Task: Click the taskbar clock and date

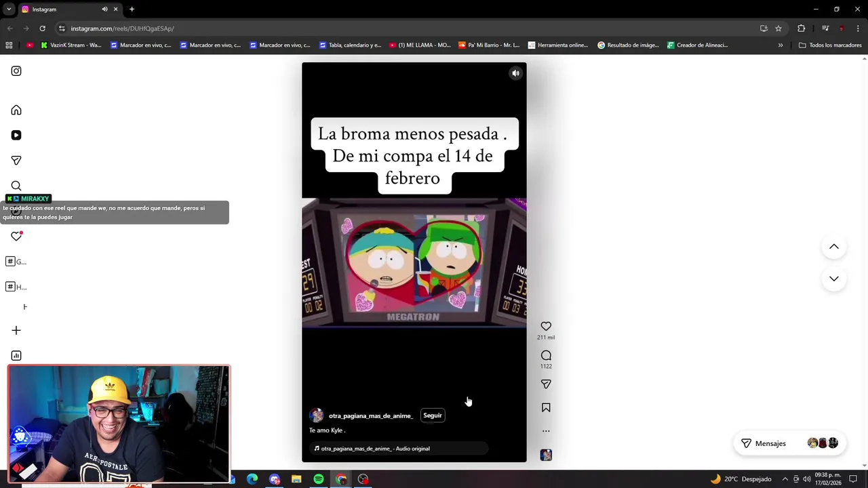Action: [x=828, y=479]
